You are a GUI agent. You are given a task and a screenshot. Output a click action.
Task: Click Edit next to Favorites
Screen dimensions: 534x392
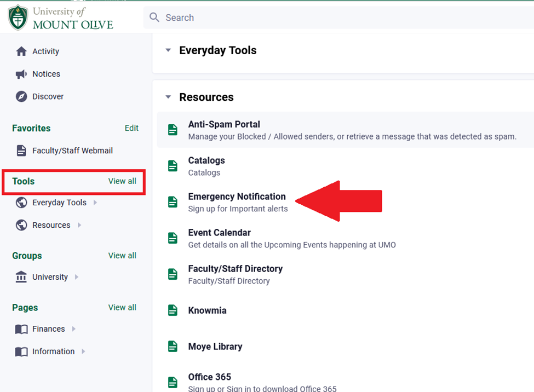(x=131, y=128)
